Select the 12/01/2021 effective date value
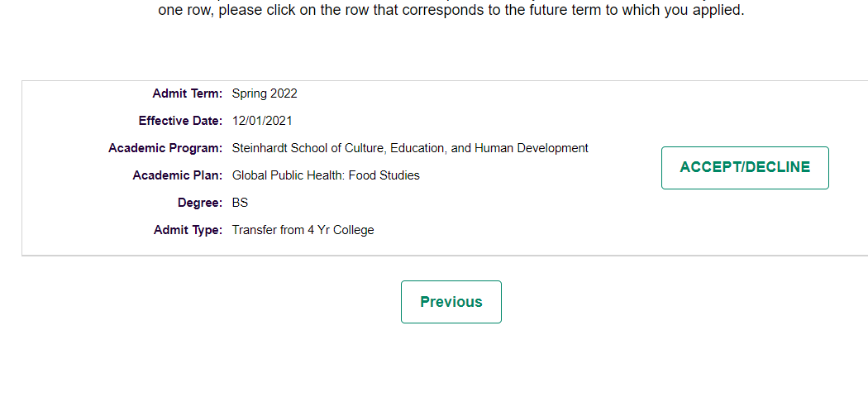This screenshot has width=868, height=407. pyautogui.click(x=262, y=121)
